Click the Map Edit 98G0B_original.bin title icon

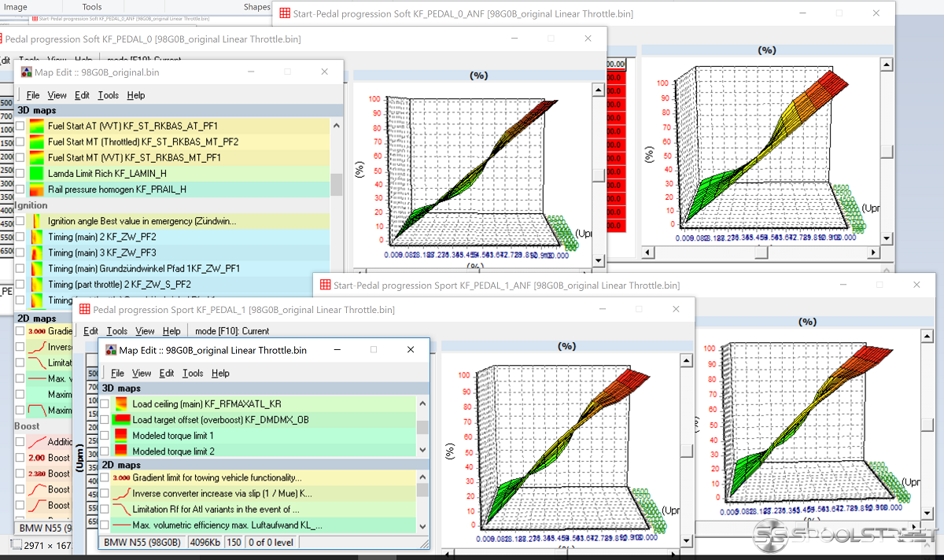click(x=26, y=72)
